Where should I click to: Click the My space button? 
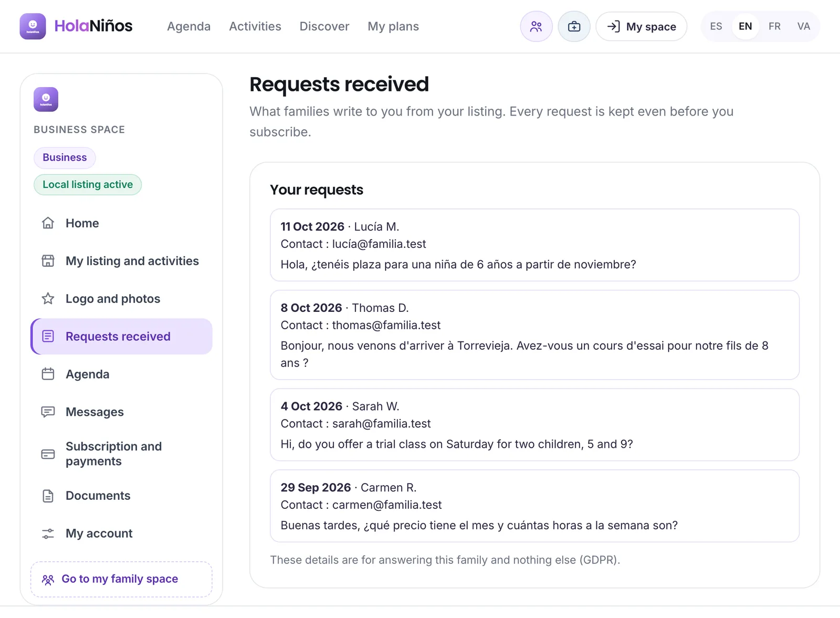641,26
